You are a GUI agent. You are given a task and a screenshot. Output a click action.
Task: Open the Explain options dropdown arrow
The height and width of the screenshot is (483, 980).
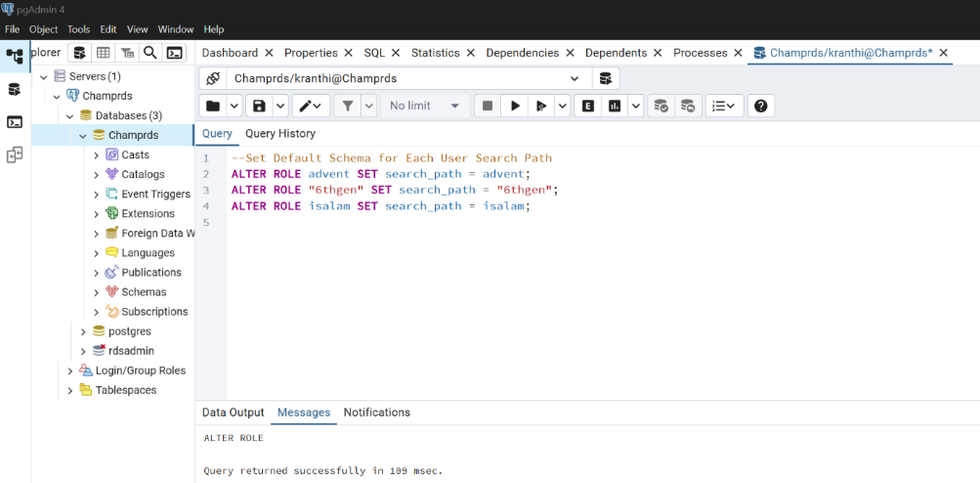(x=636, y=106)
